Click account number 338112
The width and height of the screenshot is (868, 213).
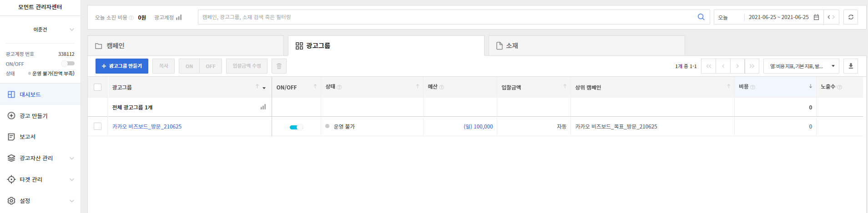(x=66, y=54)
